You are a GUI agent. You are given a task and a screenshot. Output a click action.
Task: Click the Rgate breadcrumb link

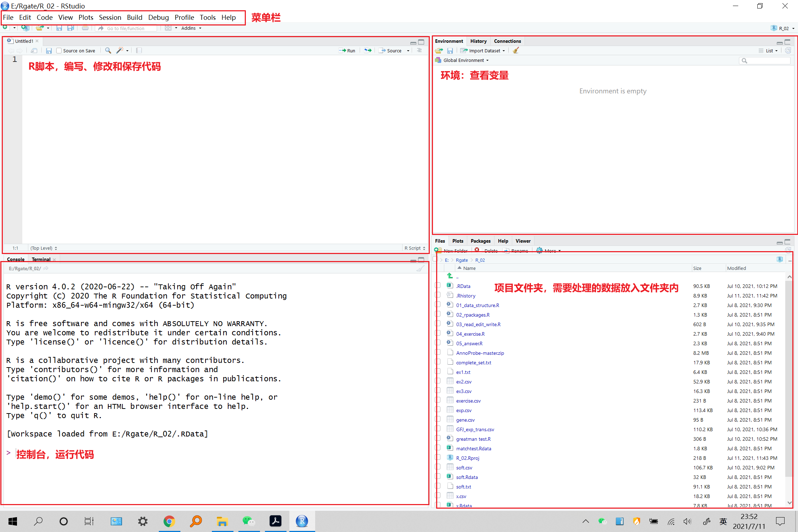(462, 260)
